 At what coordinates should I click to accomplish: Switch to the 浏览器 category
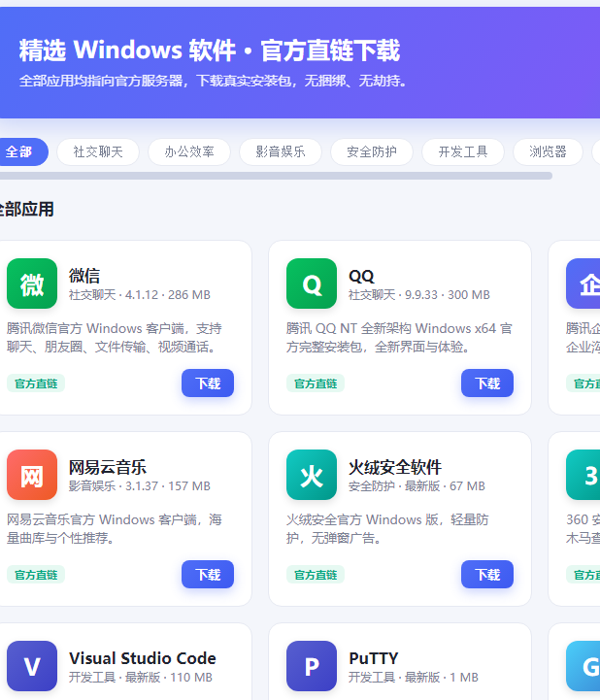tap(548, 151)
